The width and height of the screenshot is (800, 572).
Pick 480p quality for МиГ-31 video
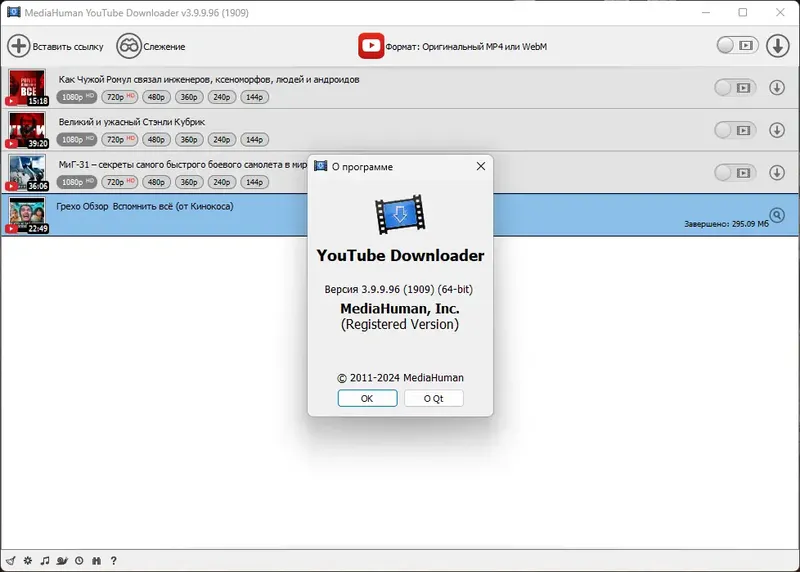coord(156,182)
